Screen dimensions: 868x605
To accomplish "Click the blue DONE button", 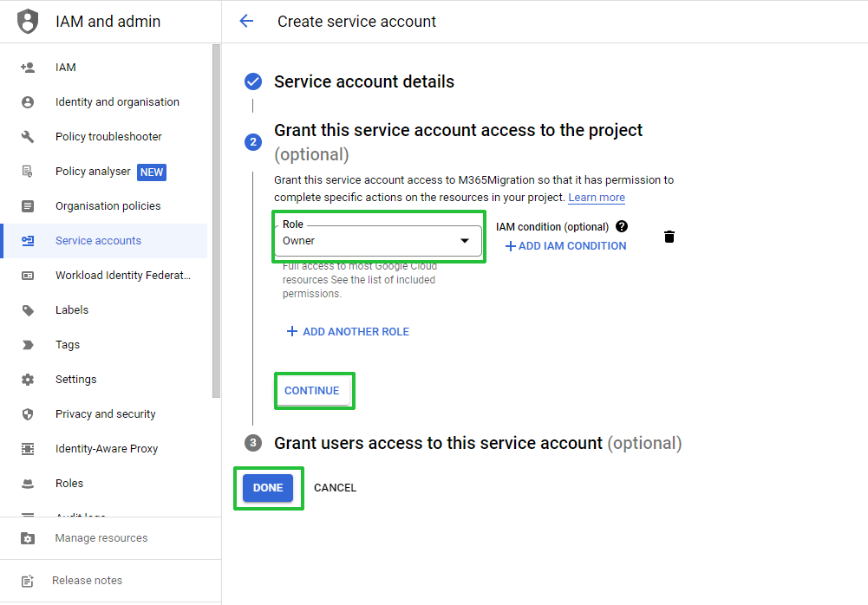I will (268, 488).
